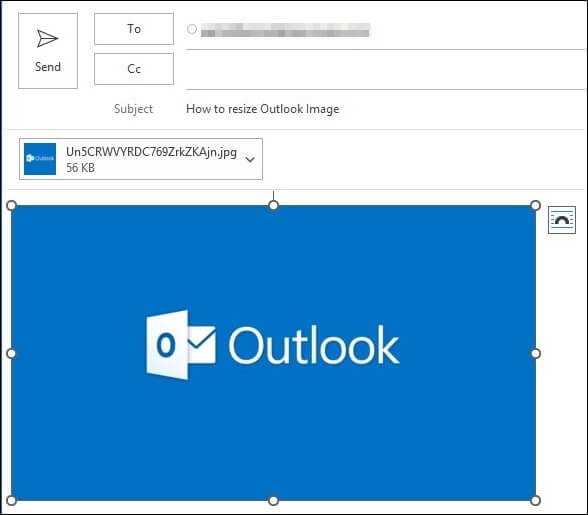Click the top-right image resize handle

(x=536, y=205)
